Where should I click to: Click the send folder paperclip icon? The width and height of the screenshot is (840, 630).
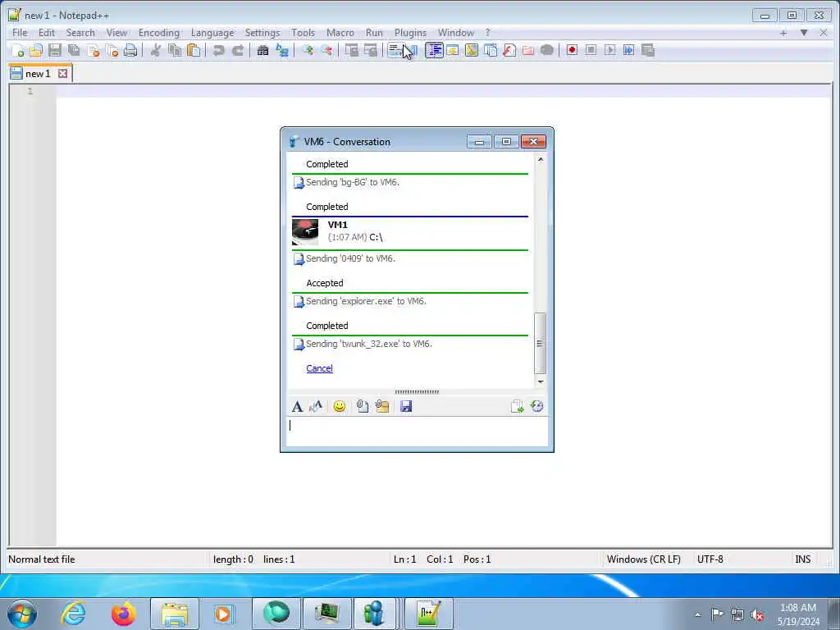click(x=382, y=407)
